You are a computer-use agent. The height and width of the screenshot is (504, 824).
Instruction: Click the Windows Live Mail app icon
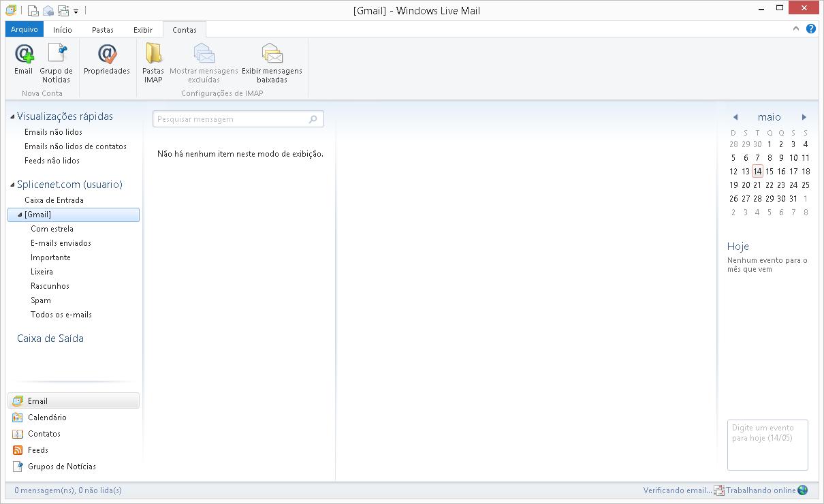click(11, 11)
